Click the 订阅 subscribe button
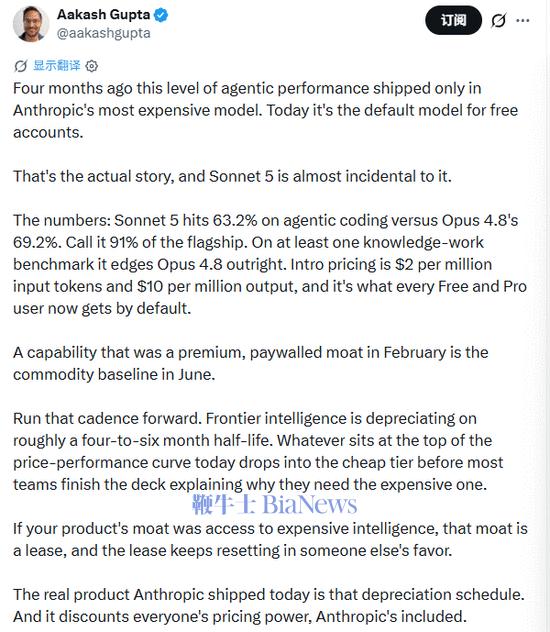Image resolution: width=550 pixels, height=632 pixels. click(453, 20)
